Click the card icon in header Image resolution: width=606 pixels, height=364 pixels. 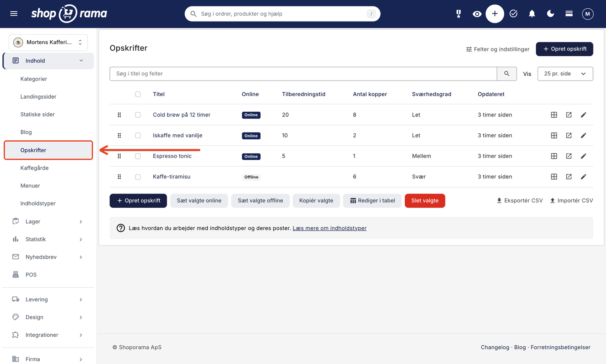pyautogui.click(x=569, y=14)
